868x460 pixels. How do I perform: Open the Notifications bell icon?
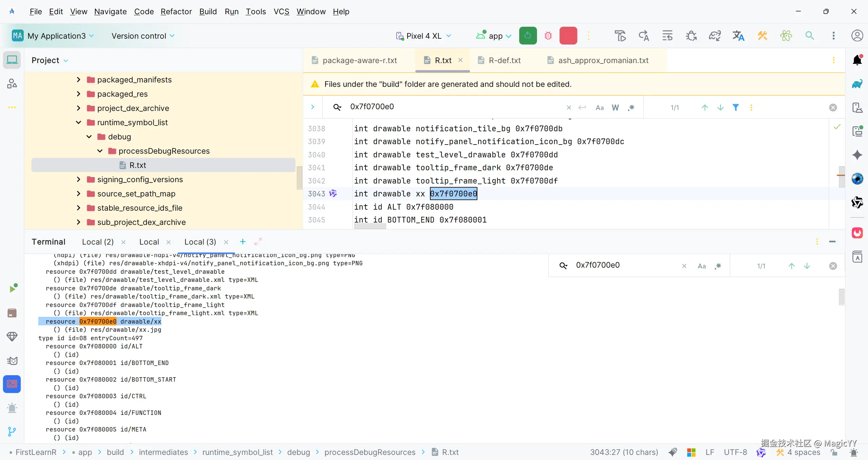(x=857, y=60)
